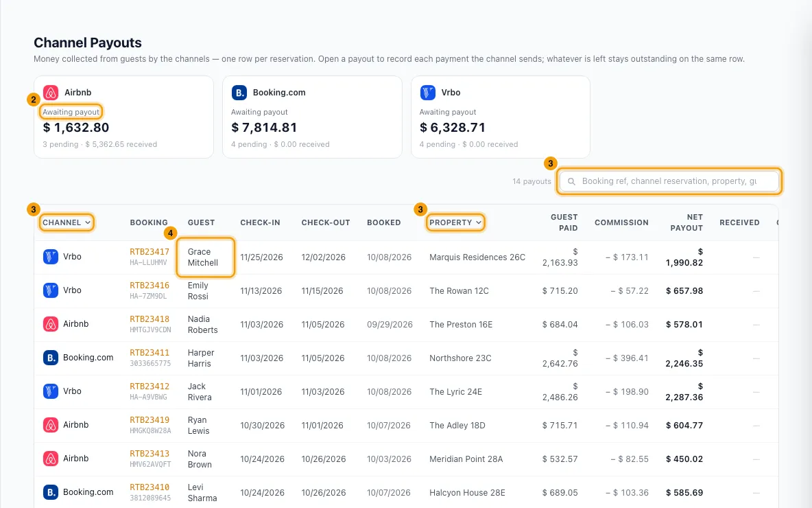Click the Airbnb icon in the Ryan Lewis row
Image resolution: width=812 pixels, height=508 pixels.
point(51,425)
